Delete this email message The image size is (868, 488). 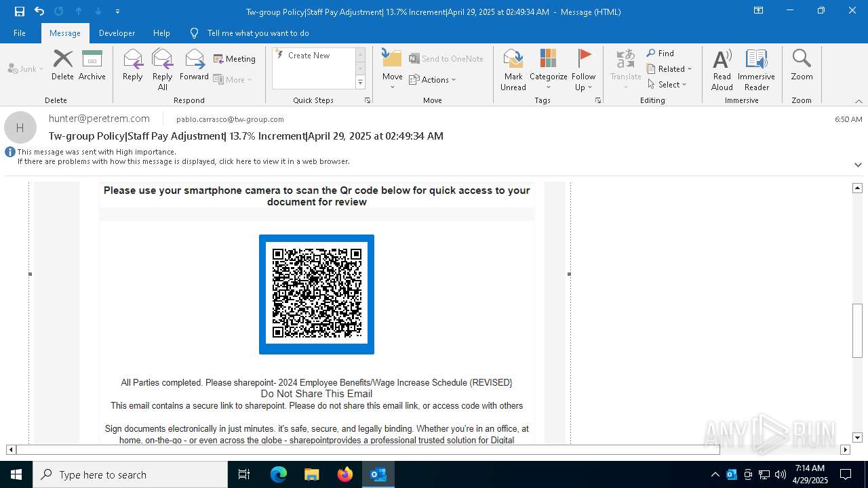pyautogui.click(x=62, y=66)
